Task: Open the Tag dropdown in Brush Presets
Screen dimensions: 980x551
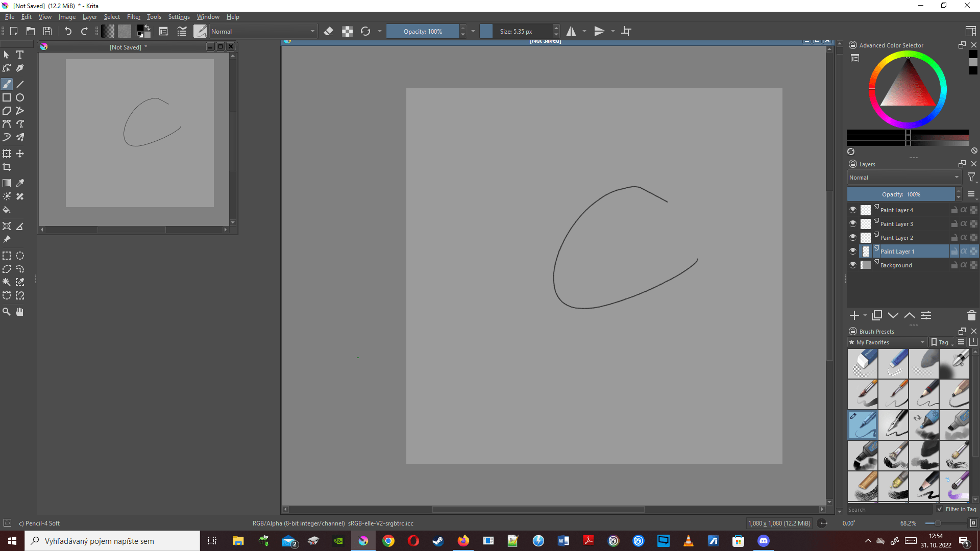Action: coord(941,342)
